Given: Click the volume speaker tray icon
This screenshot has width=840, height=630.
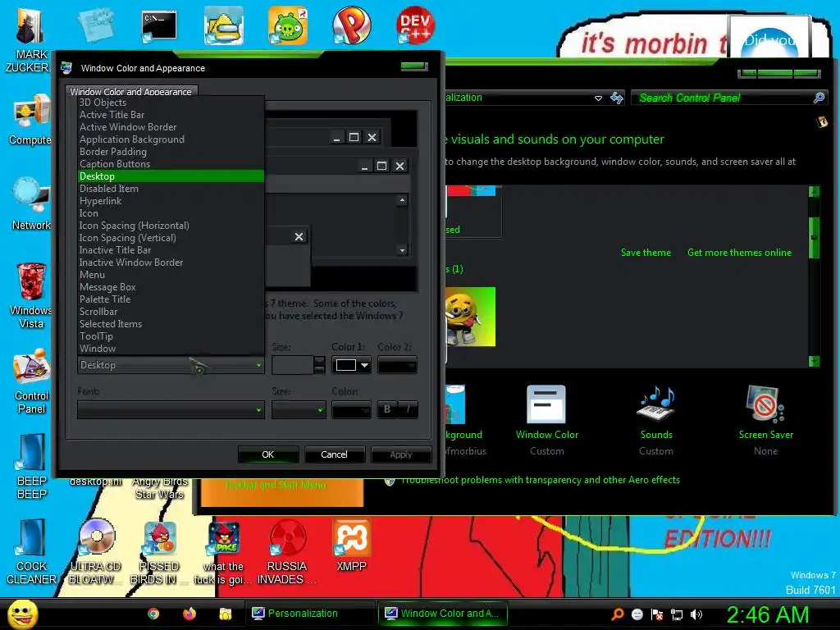Looking at the screenshot, I should point(696,614).
